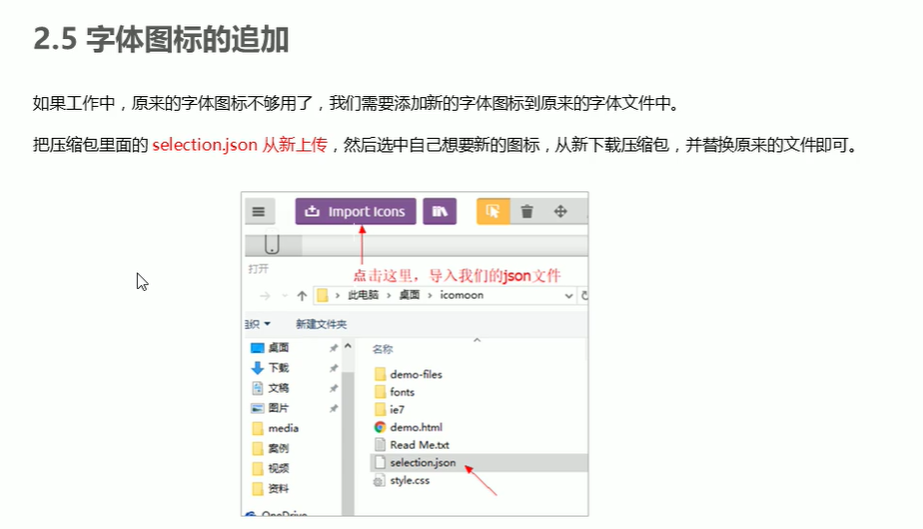
Task: Click the Import Icons button
Action: pyautogui.click(x=356, y=211)
